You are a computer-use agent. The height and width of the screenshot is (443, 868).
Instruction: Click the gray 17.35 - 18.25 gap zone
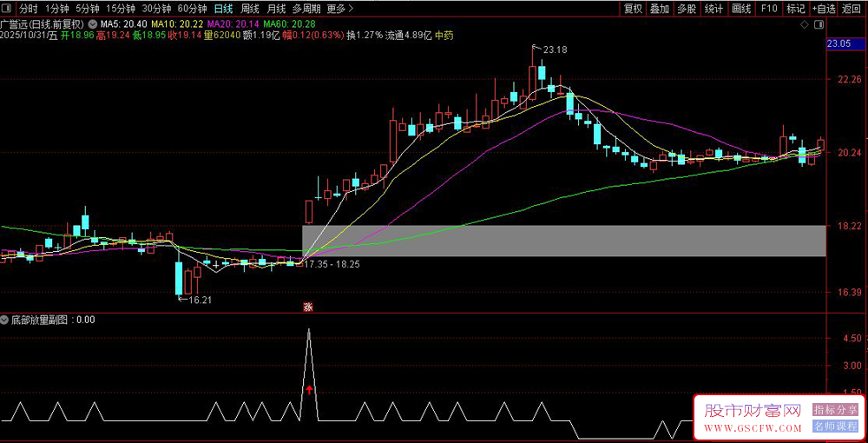564,241
